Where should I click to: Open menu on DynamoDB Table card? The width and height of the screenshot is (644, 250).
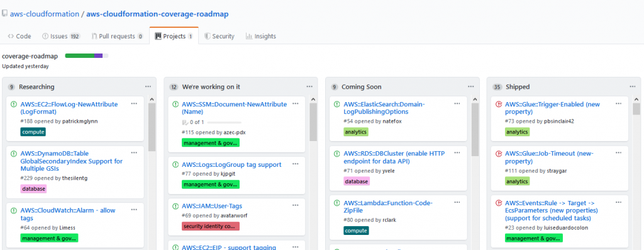pyautogui.click(x=135, y=153)
